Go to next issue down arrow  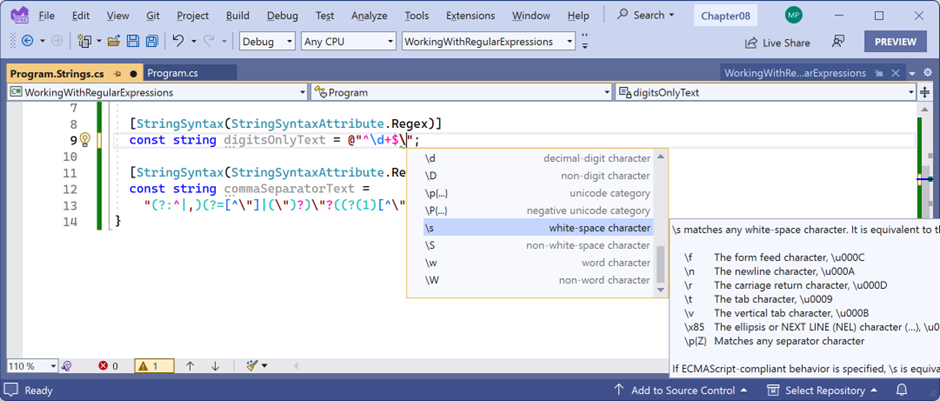pos(215,366)
